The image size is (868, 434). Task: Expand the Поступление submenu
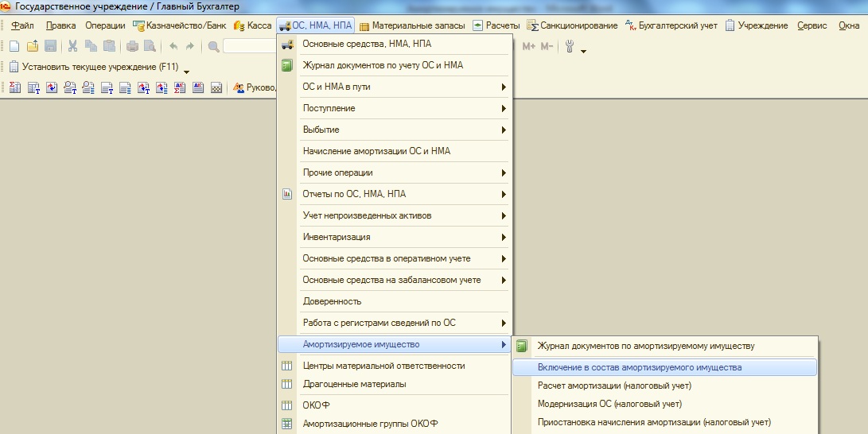tap(504, 108)
